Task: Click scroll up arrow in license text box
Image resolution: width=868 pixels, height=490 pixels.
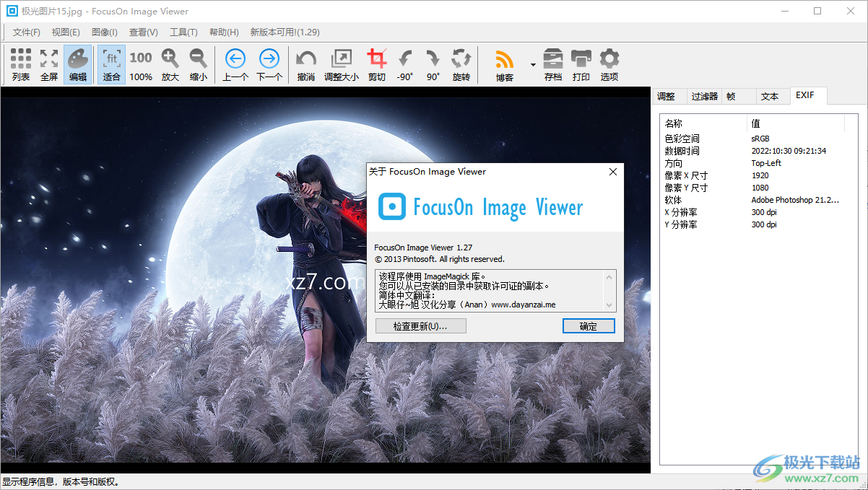Action: [610, 276]
